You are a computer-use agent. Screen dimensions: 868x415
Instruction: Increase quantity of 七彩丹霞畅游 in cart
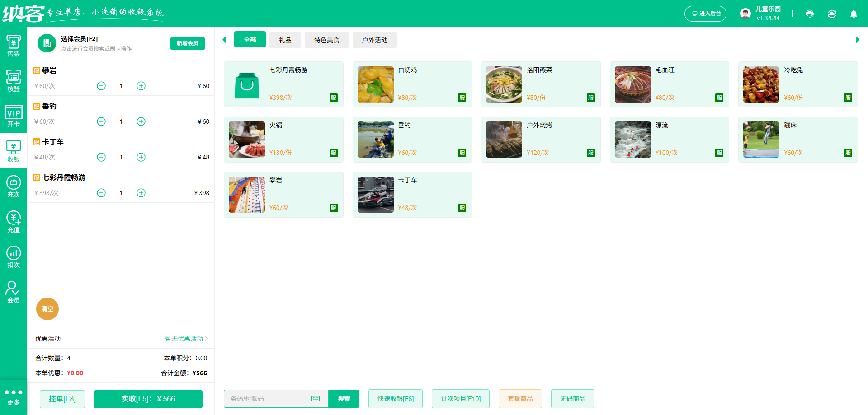pos(141,193)
